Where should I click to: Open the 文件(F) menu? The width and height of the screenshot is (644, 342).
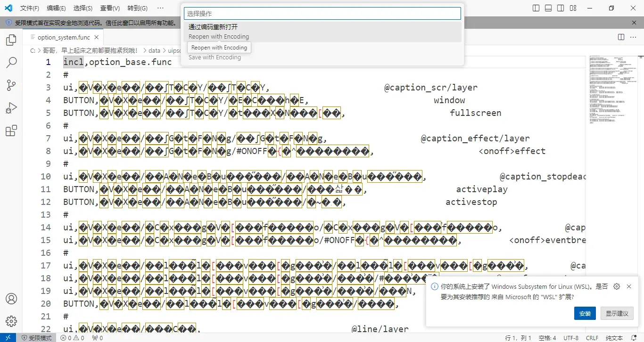pyautogui.click(x=30, y=8)
